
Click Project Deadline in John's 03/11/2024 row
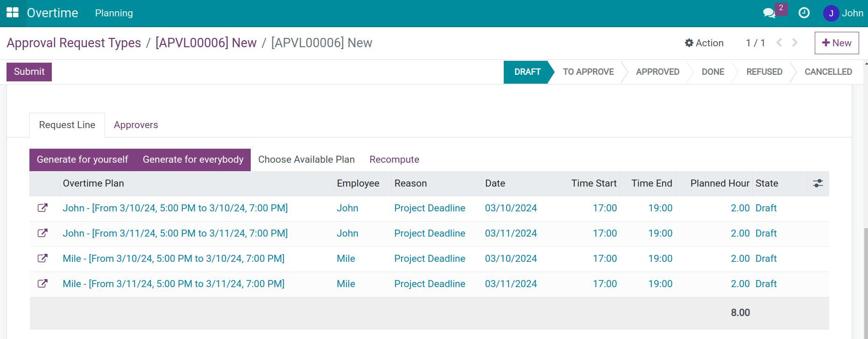pos(430,233)
